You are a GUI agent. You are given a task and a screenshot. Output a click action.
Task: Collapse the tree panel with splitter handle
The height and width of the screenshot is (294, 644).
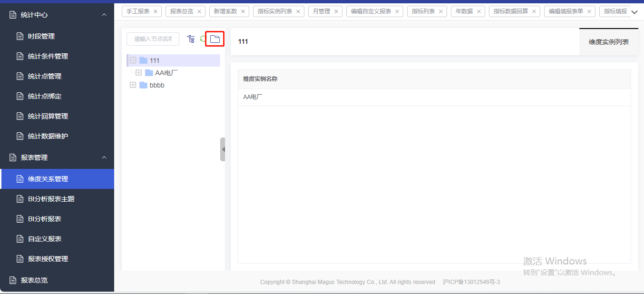click(223, 149)
